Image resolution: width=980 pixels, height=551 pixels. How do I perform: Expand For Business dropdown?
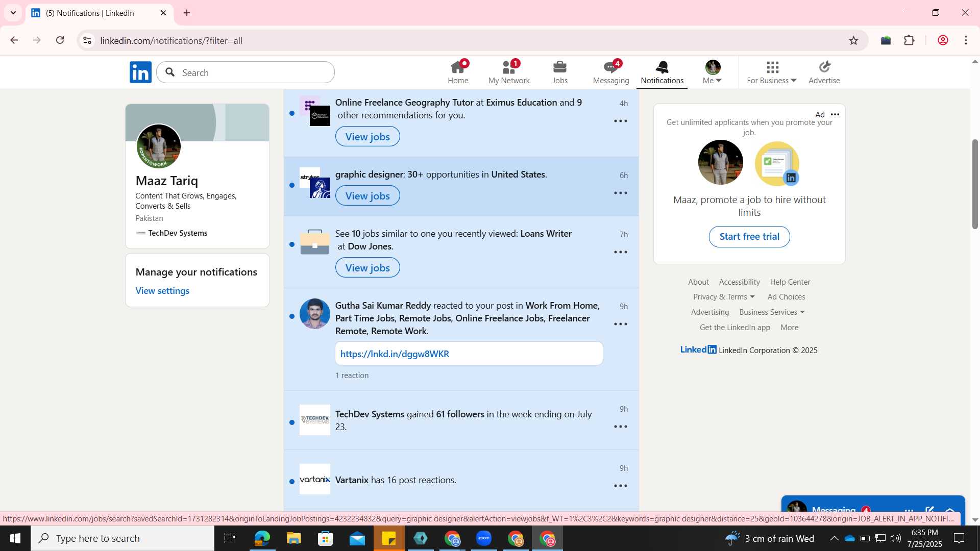coord(772,72)
